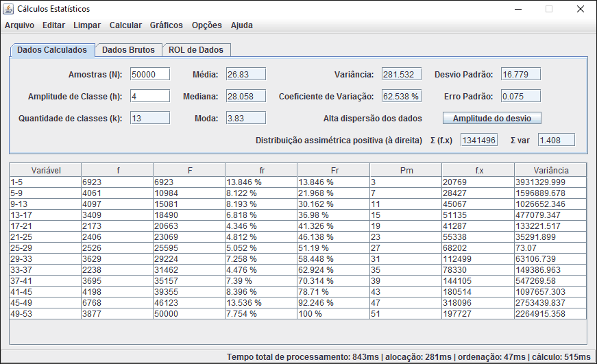This screenshot has height=364, width=597.
Task: Click the f.x column header
Action: coord(478,170)
